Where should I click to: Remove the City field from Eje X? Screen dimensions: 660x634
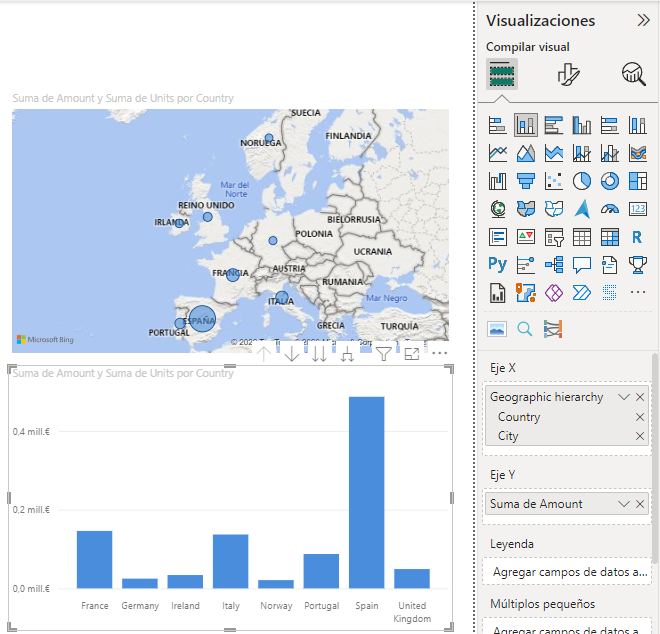(640, 436)
